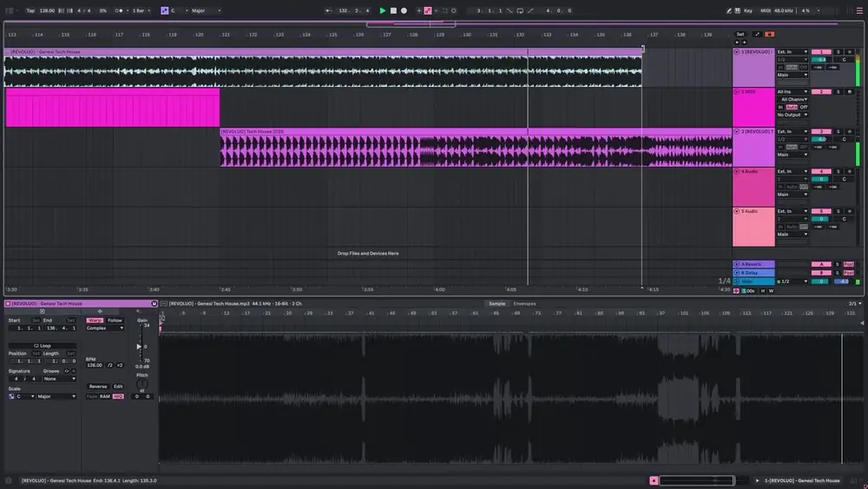Screen dimensions: 868x489
Task: Select the [REVOLUO] Tech House 2025 clip header
Action: point(476,132)
